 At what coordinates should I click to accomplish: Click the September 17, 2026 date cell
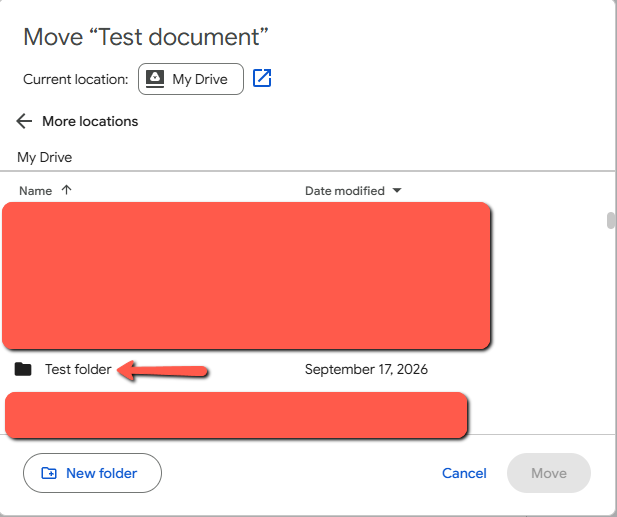(x=366, y=369)
